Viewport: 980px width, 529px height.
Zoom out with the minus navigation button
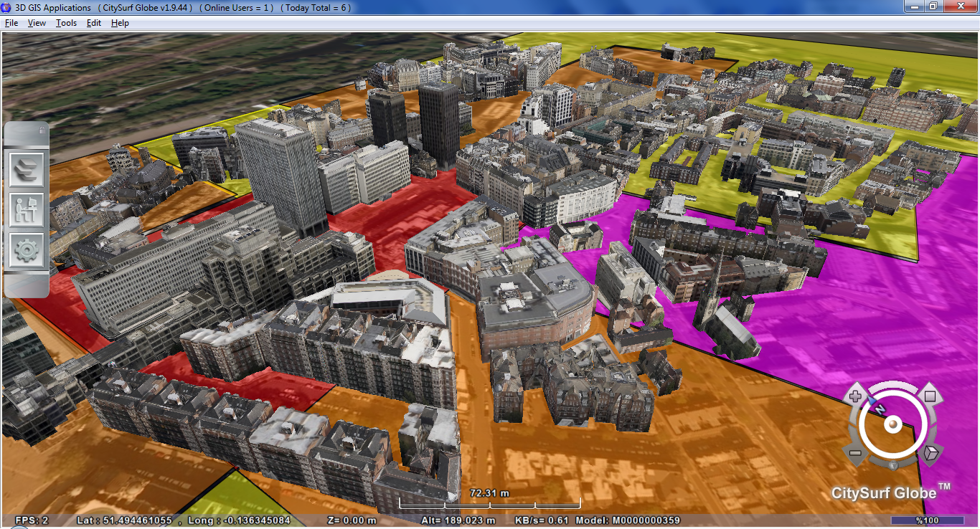pos(855,453)
